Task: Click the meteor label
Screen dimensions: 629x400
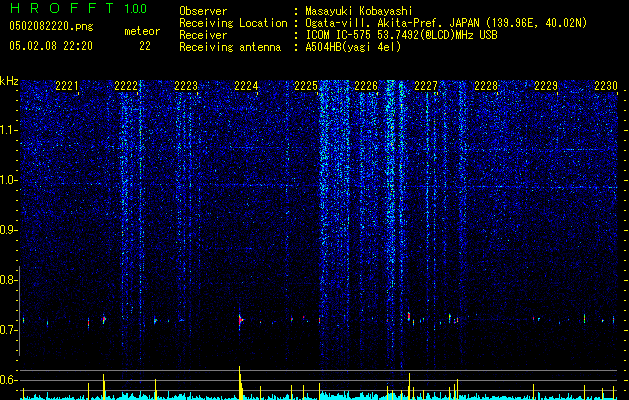Action: tap(142, 31)
